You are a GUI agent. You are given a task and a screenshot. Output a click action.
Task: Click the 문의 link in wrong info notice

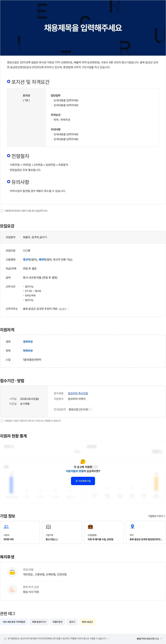(38, 211)
